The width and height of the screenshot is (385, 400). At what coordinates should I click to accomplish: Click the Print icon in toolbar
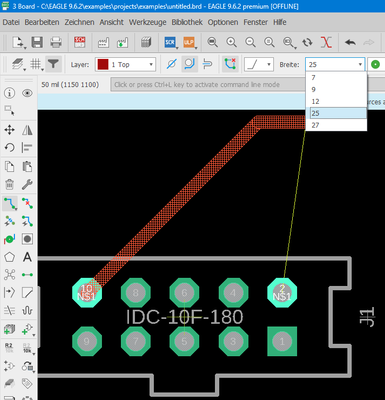pos(56,42)
